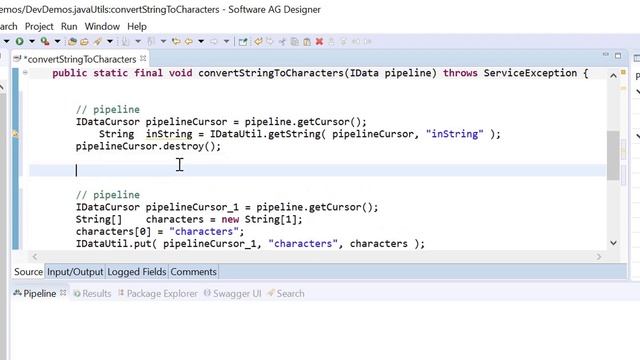Click the editor vertical scrollbar thumb

pyautogui.click(x=613, y=155)
